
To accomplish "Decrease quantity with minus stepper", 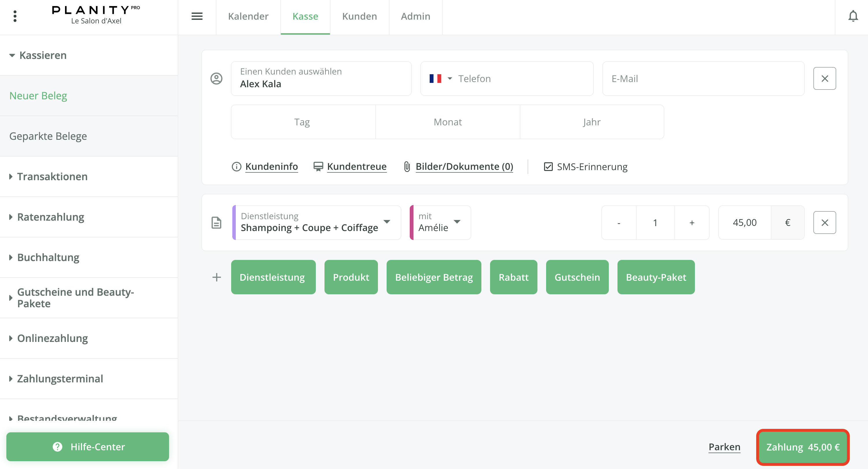I will [619, 223].
